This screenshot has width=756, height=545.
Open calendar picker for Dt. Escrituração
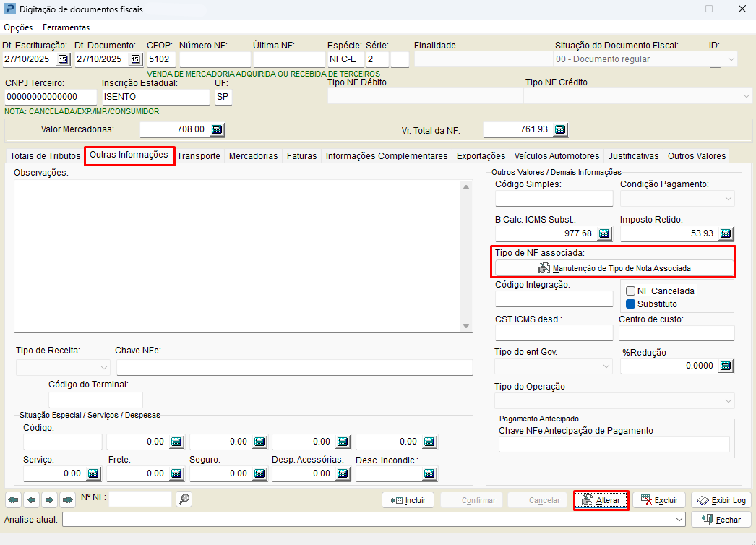(63, 59)
